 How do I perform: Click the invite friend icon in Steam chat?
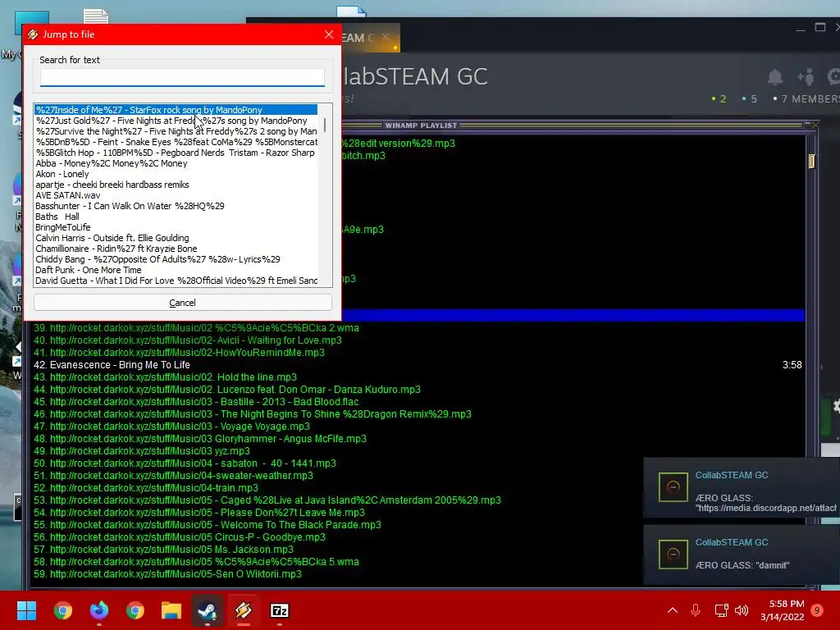point(806,77)
